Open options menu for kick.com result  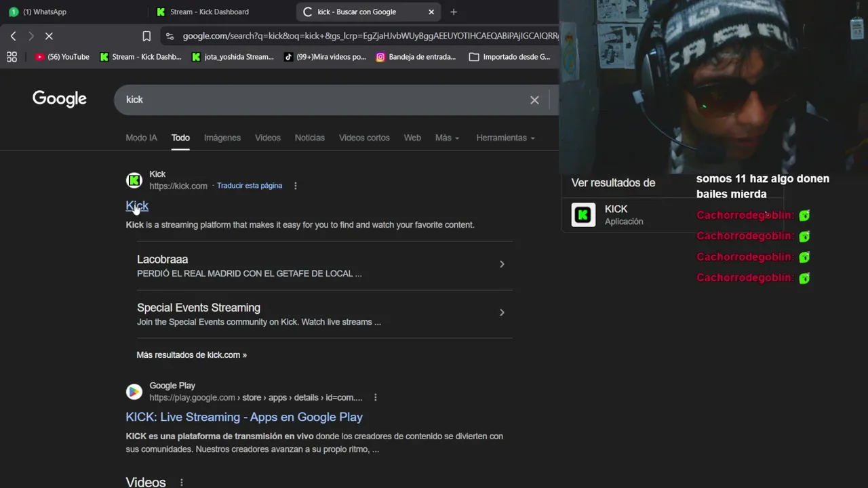pos(295,186)
